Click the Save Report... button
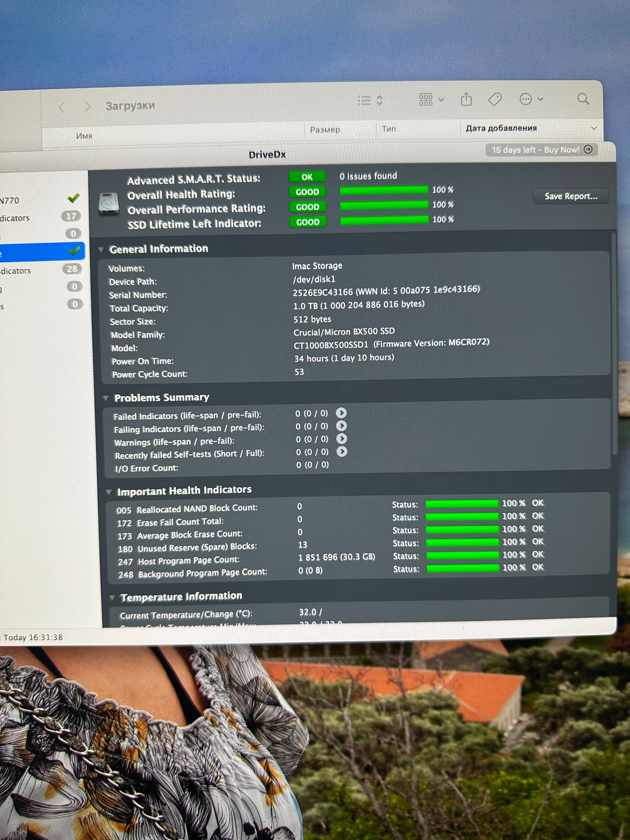The width and height of the screenshot is (630, 840). [570, 196]
